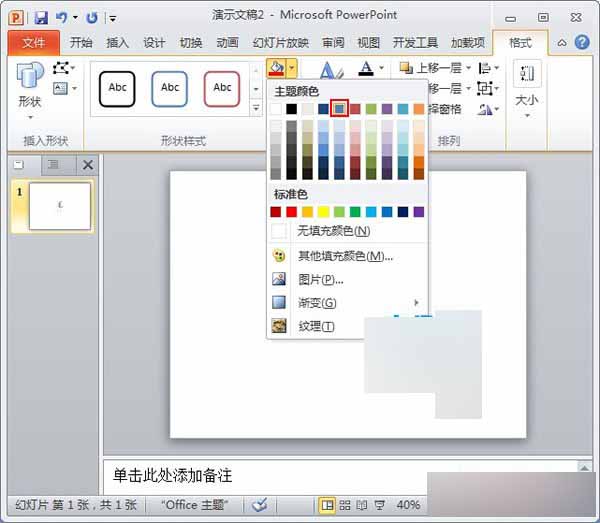Start Slide Show from status bar icon
The width and height of the screenshot is (600, 523).
(x=379, y=505)
